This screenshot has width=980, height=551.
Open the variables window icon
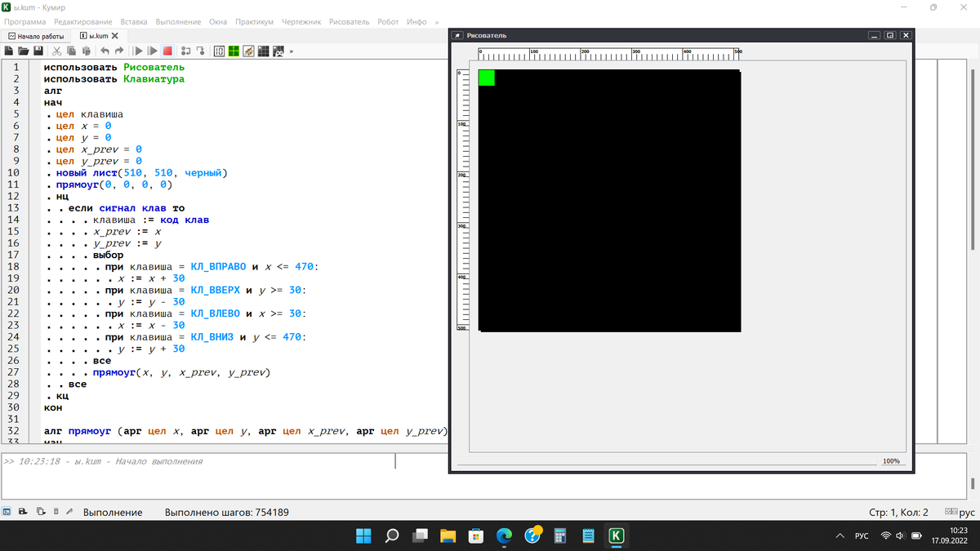tap(220, 51)
